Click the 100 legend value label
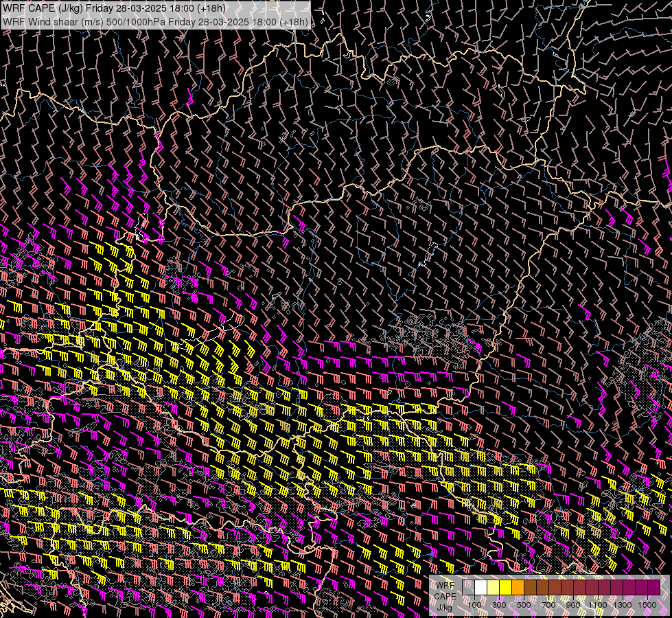 tap(474, 605)
